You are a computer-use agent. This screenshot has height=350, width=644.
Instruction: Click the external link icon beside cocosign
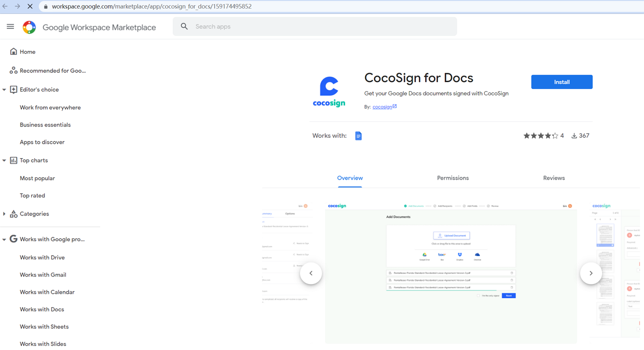click(x=394, y=106)
